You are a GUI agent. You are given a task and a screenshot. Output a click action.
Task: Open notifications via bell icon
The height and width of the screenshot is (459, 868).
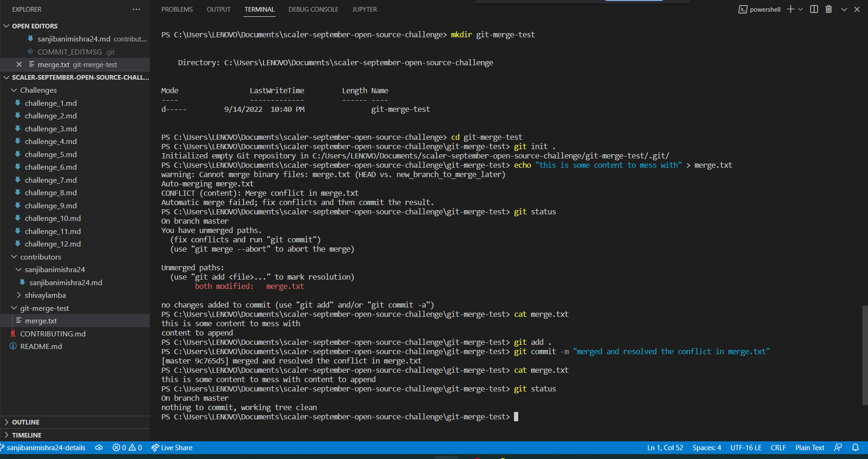[856, 447]
